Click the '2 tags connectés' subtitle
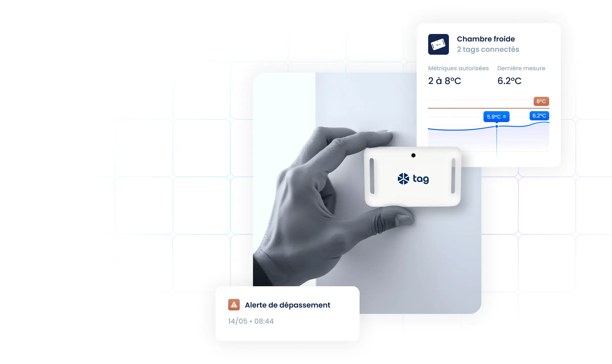 pos(488,50)
